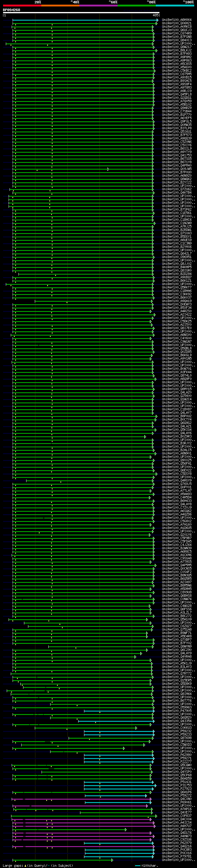
Task: Select label UniRef100_B3TLP8
Action: [177, 128]
